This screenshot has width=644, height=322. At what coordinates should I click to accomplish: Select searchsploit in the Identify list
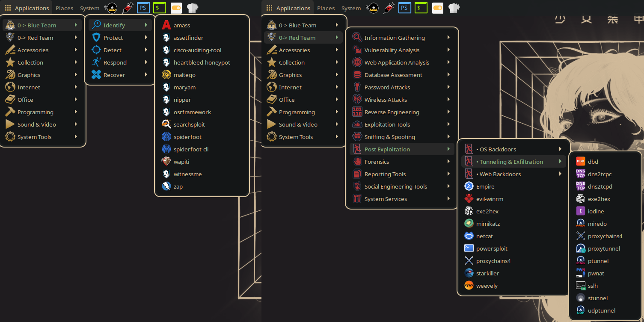(x=189, y=124)
